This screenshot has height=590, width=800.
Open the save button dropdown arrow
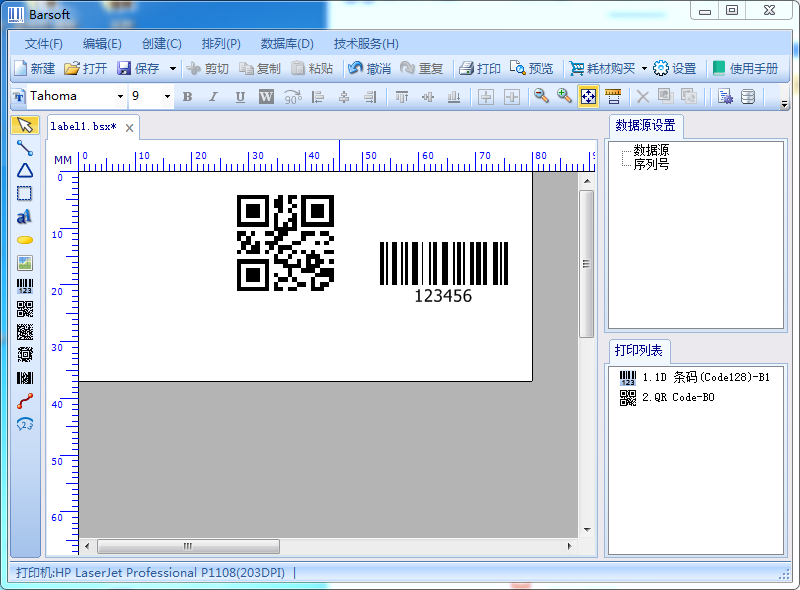point(173,68)
